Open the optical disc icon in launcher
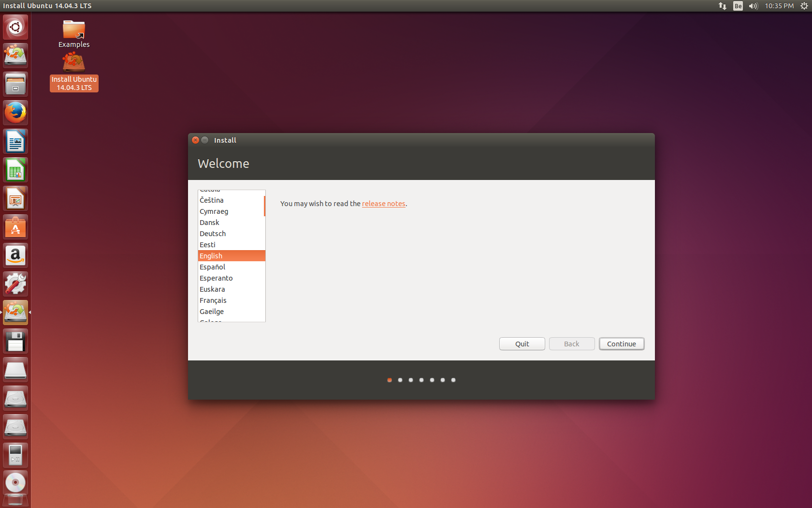Image resolution: width=812 pixels, height=508 pixels. coord(15,482)
